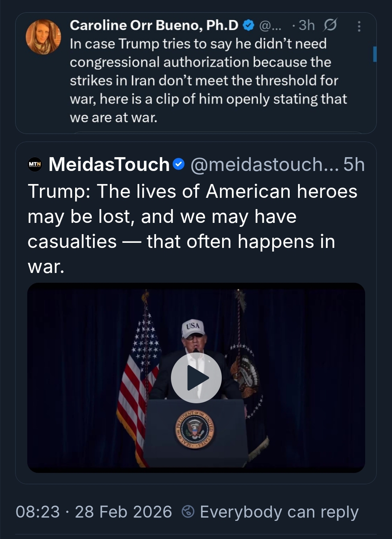Tap the slashed-circle Grok icon
The height and width of the screenshot is (539, 392).
point(330,25)
